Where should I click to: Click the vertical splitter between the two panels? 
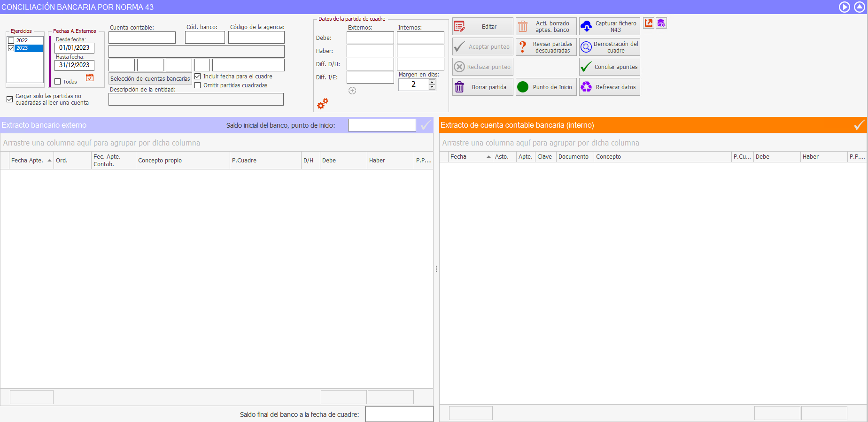point(436,269)
